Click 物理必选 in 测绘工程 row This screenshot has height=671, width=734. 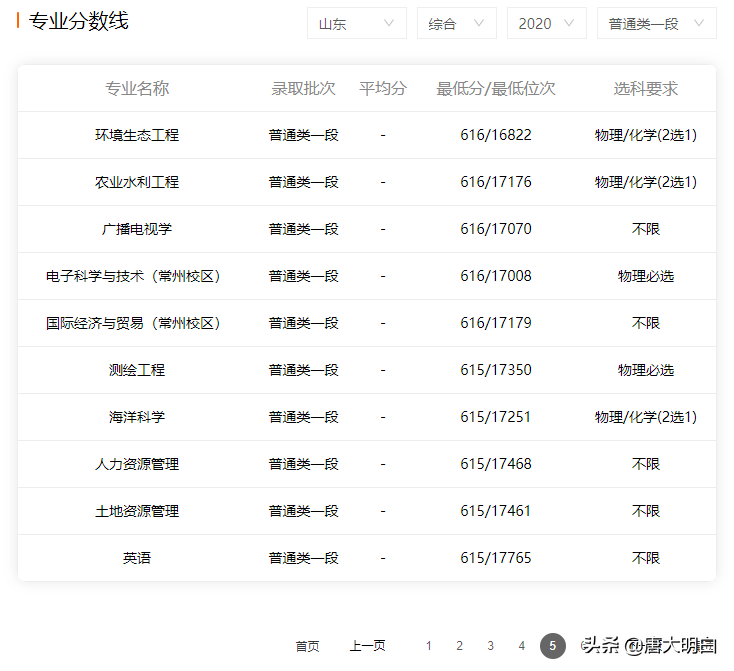pyautogui.click(x=646, y=370)
